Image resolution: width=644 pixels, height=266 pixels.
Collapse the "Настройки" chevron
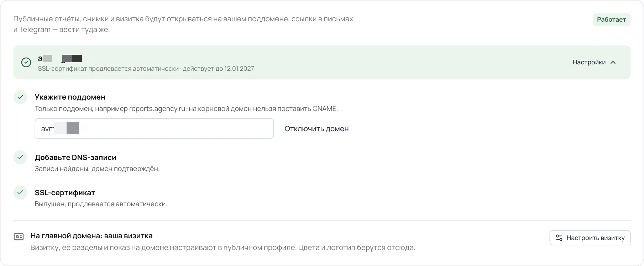pyautogui.click(x=613, y=62)
